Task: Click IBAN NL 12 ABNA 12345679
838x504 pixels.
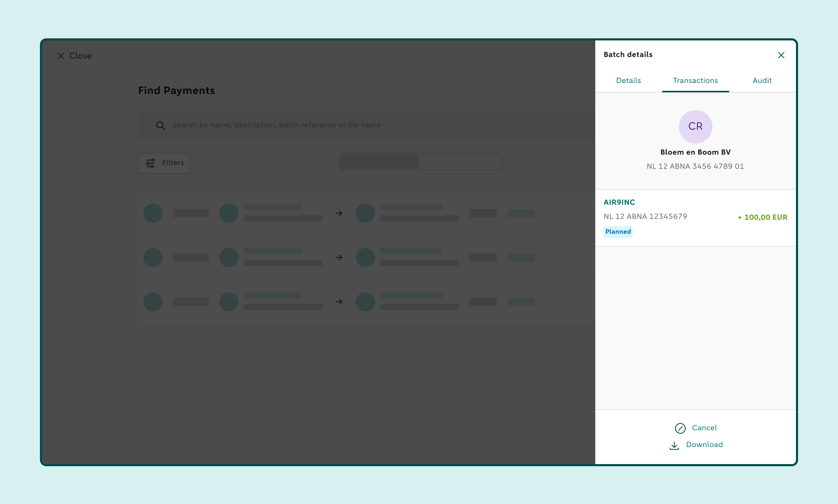Action: [x=645, y=216]
